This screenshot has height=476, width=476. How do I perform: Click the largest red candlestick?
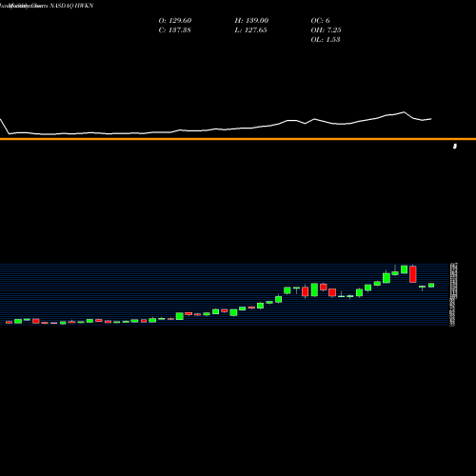click(x=413, y=274)
